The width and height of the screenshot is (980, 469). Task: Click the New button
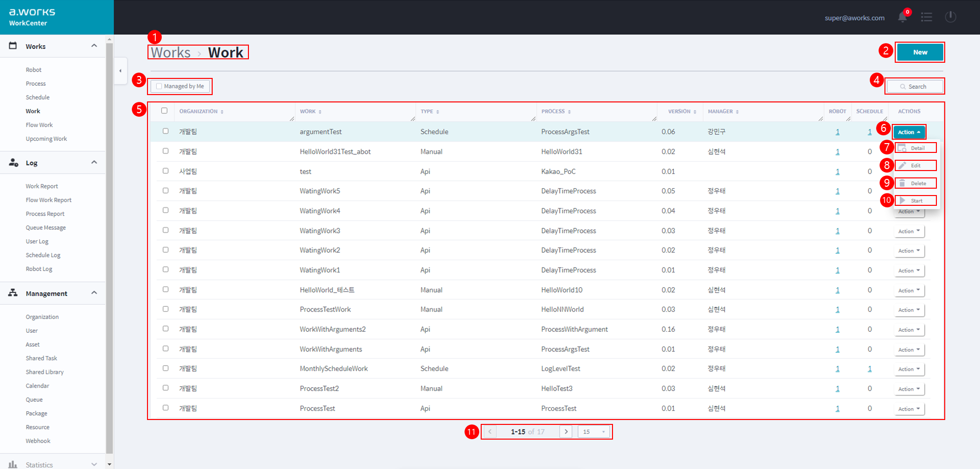pyautogui.click(x=920, y=52)
